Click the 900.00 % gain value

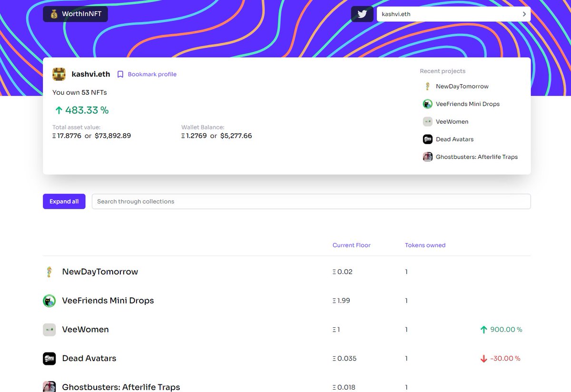(x=506, y=330)
